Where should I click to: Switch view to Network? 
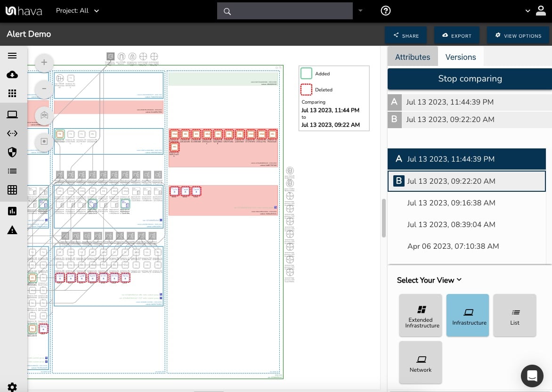420,362
